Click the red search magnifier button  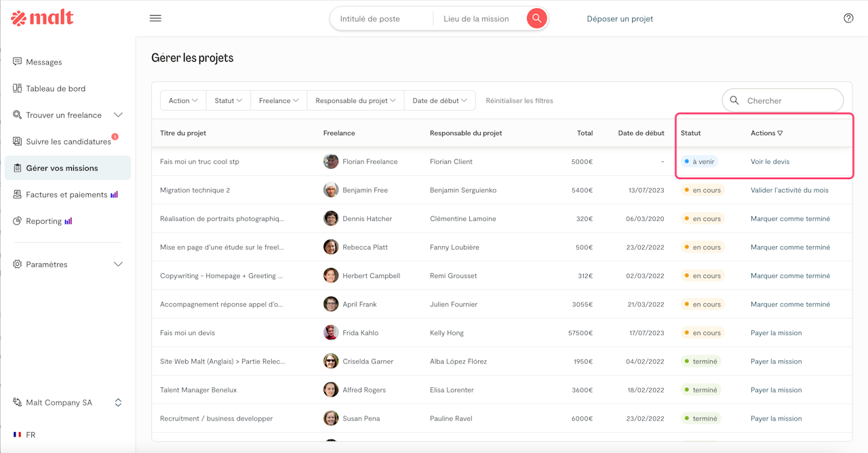[536, 18]
